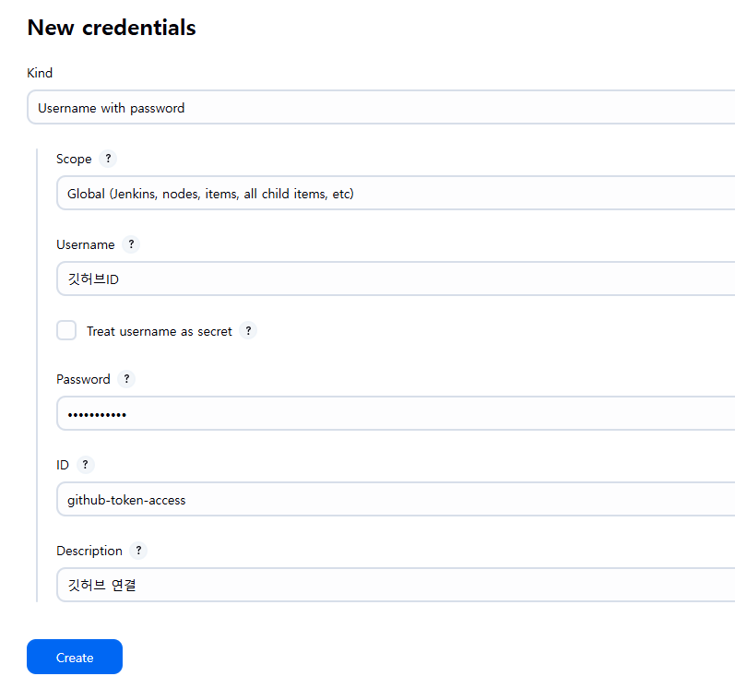
Task: Focus the masked Password input field
Action: (x=397, y=414)
